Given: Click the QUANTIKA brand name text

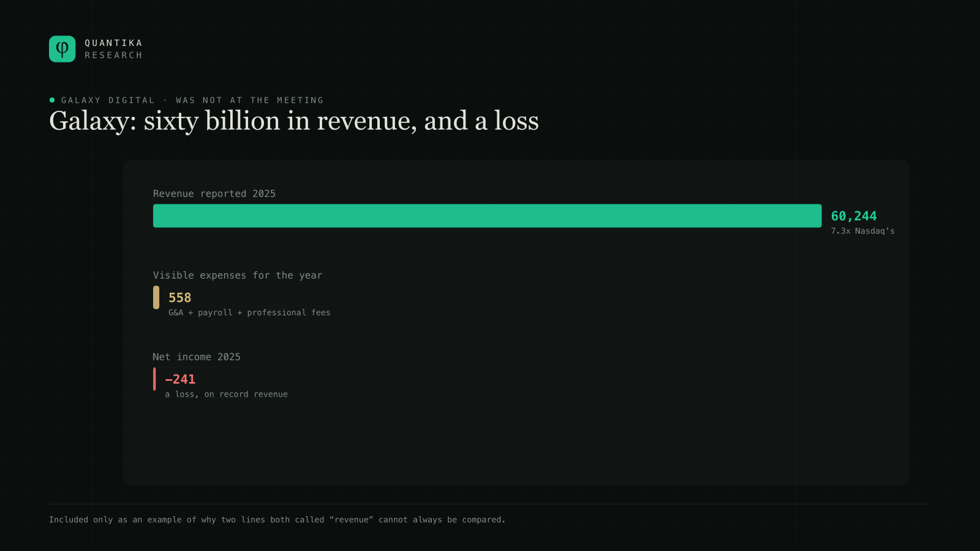Looking at the screenshot, I should click(x=114, y=43).
